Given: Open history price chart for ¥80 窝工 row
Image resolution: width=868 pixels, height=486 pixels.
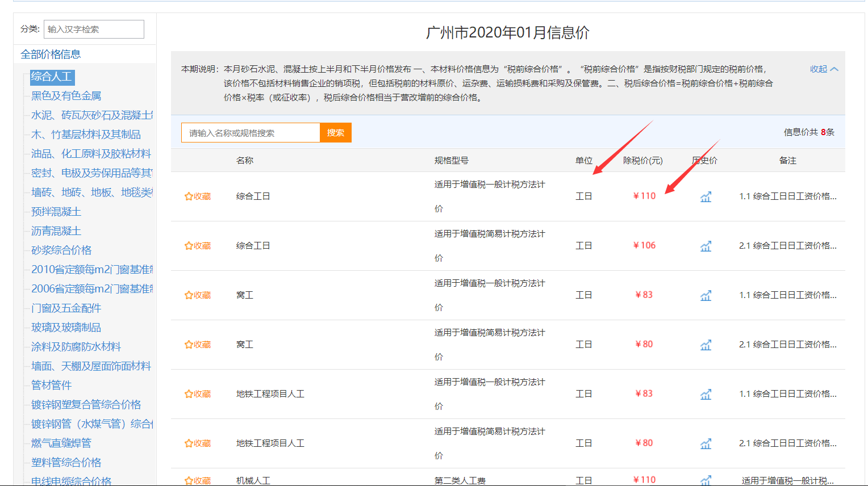Looking at the screenshot, I should 706,345.
